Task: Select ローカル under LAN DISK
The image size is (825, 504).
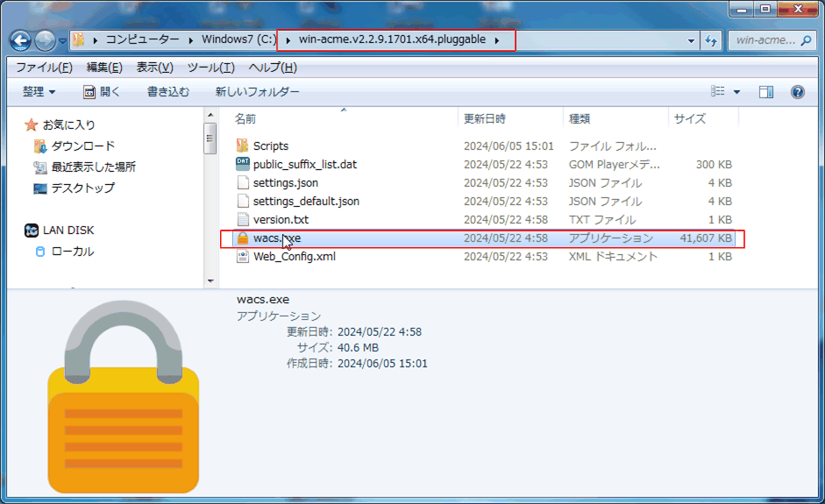Action: tap(73, 251)
